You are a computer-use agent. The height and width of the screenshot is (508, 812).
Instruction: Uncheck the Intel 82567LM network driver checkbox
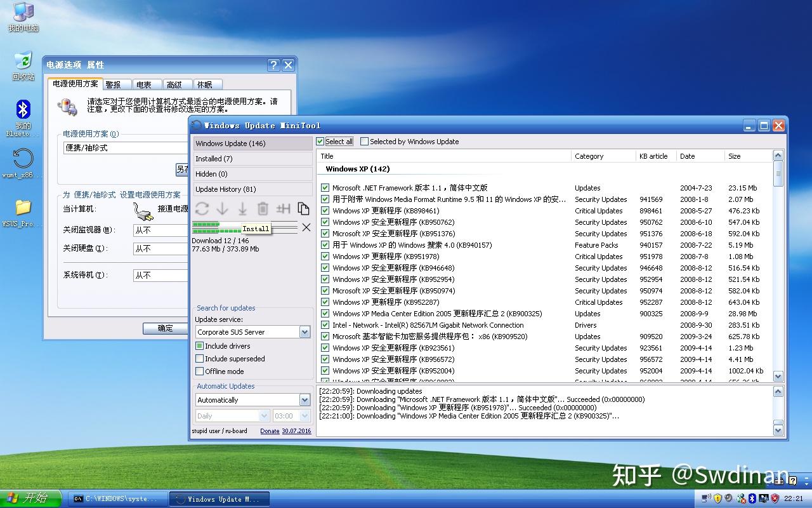(x=325, y=325)
